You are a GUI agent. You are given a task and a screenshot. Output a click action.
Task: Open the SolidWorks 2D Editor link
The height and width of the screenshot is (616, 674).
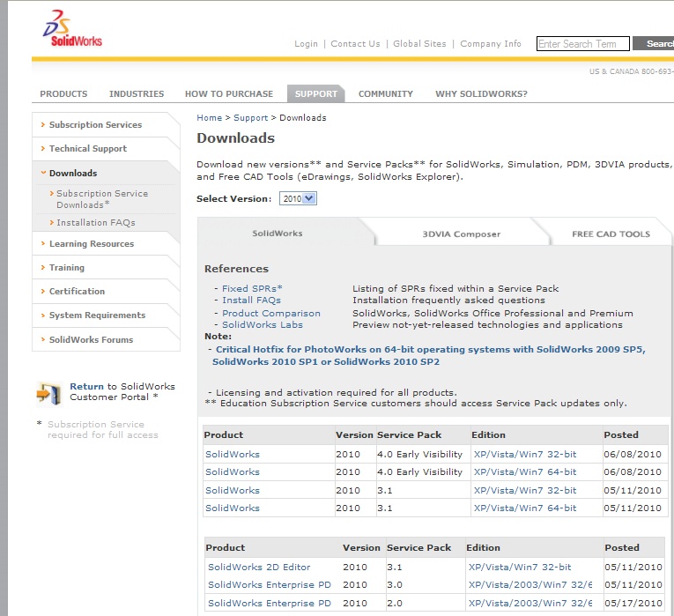(x=259, y=567)
